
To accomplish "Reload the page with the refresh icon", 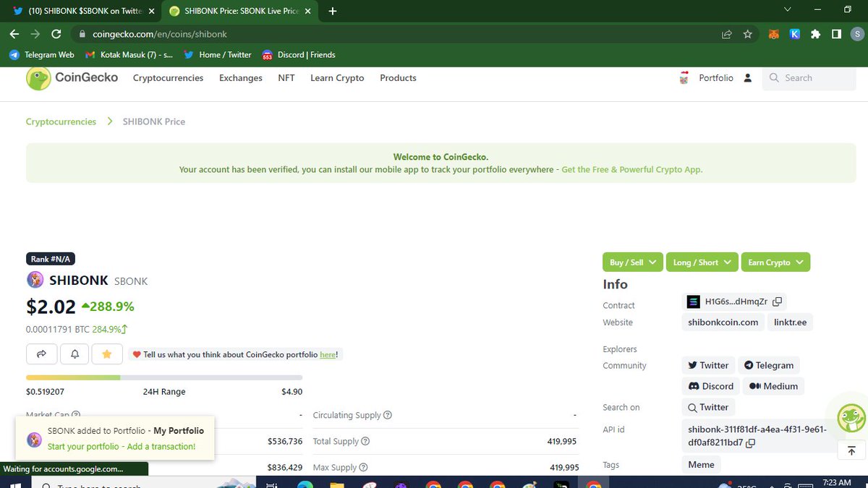I will coord(56,34).
